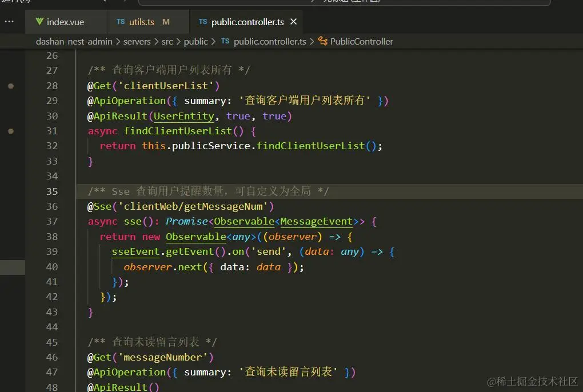Click line number 26 in the gutter

[52, 56]
